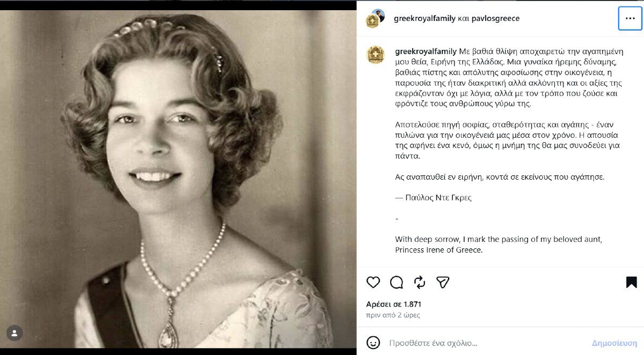Save the post with the bookmark icon
The width and height of the screenshot is (644, 355).
point(631,282)
